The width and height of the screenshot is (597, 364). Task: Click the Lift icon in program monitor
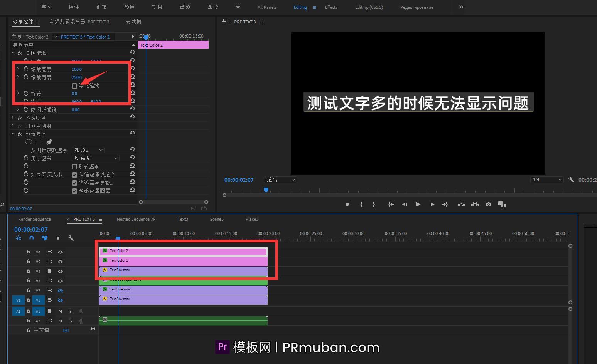[x=461, y=204]
